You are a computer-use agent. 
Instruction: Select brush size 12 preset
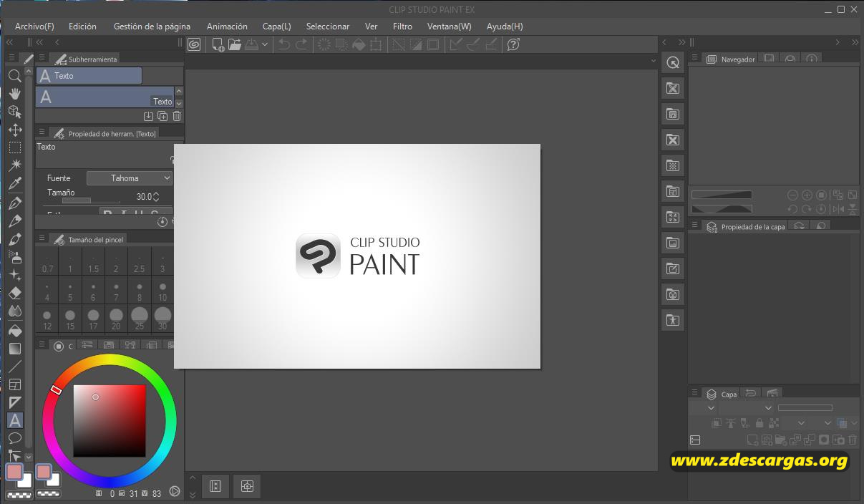click(47, 319)
